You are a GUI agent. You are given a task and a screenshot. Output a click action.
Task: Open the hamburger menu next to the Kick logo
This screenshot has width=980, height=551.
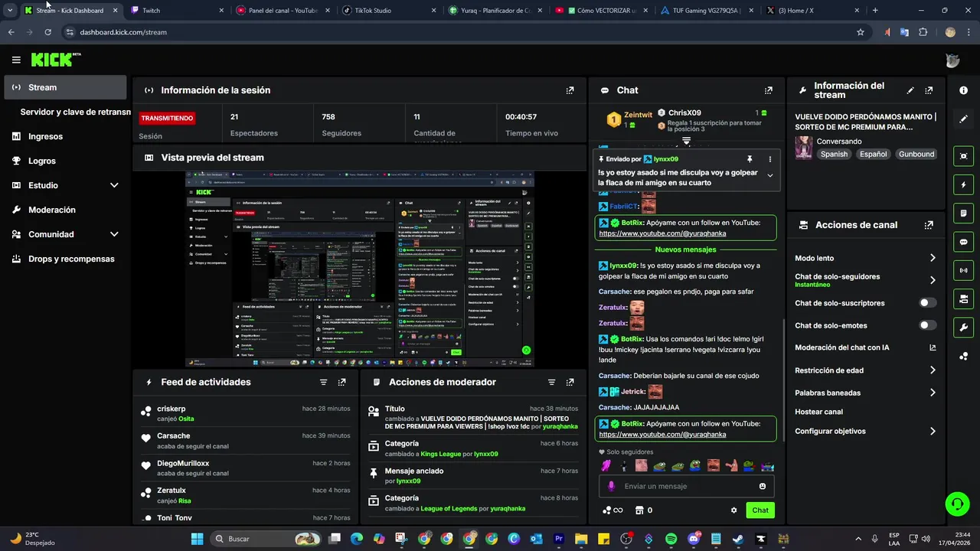coord(16,60)
